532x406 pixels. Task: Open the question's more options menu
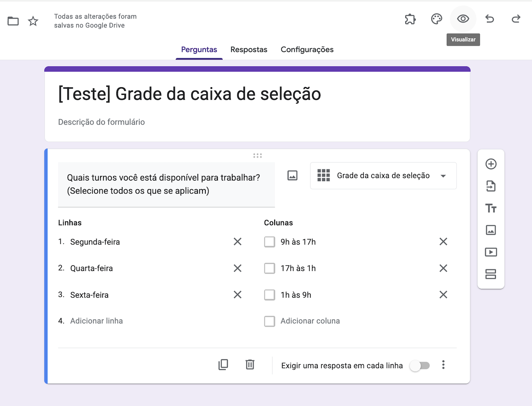[443, 365]
